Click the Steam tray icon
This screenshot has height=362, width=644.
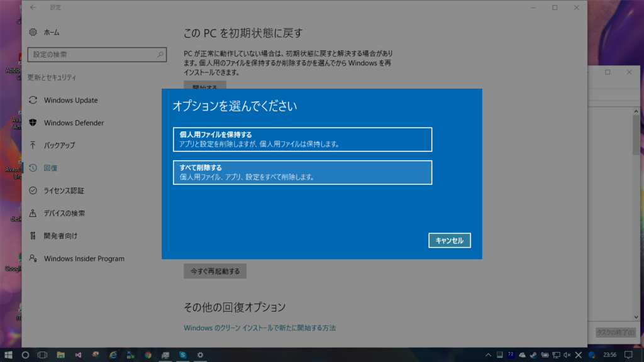point(533,355)
